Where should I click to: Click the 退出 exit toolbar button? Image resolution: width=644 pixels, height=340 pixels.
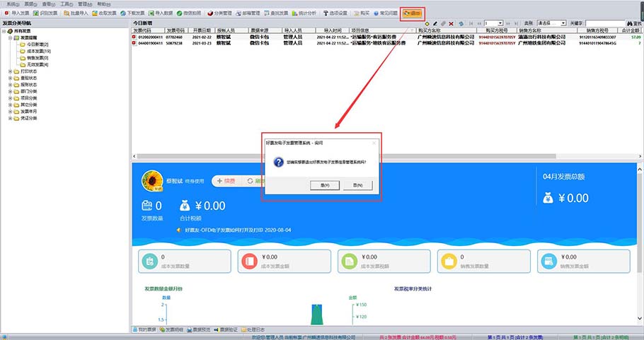coord(411,13)
